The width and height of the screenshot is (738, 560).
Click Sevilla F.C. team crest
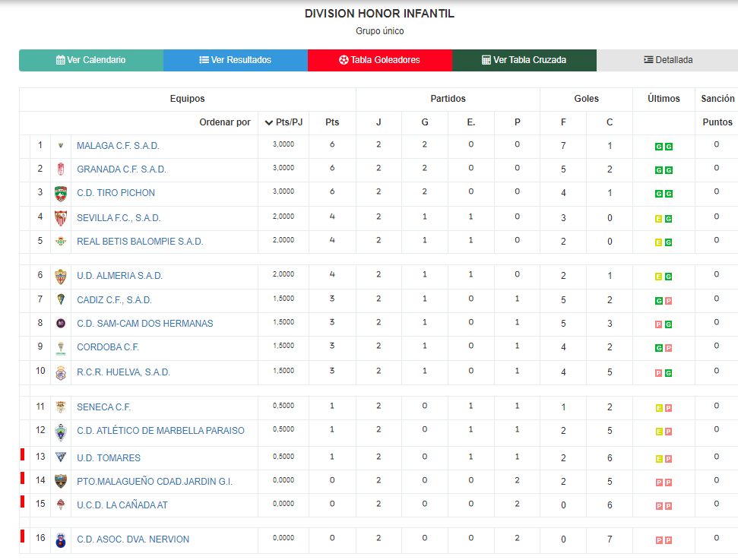(61, 218)
